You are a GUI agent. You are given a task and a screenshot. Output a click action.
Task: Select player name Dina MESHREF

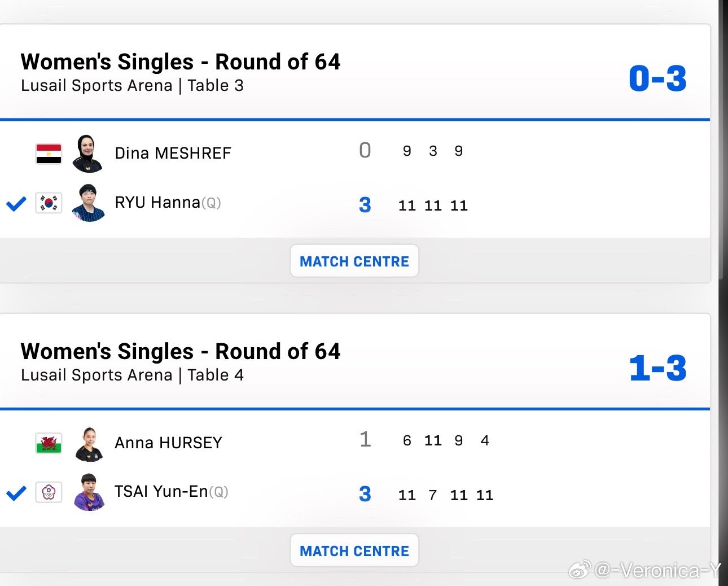pyautogui.click(x=173, y=154)
